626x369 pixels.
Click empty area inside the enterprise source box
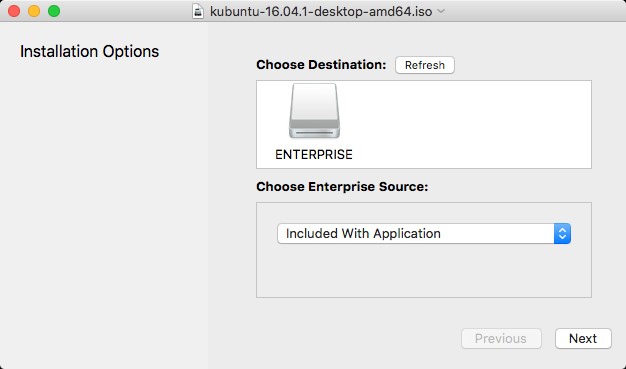424,272
